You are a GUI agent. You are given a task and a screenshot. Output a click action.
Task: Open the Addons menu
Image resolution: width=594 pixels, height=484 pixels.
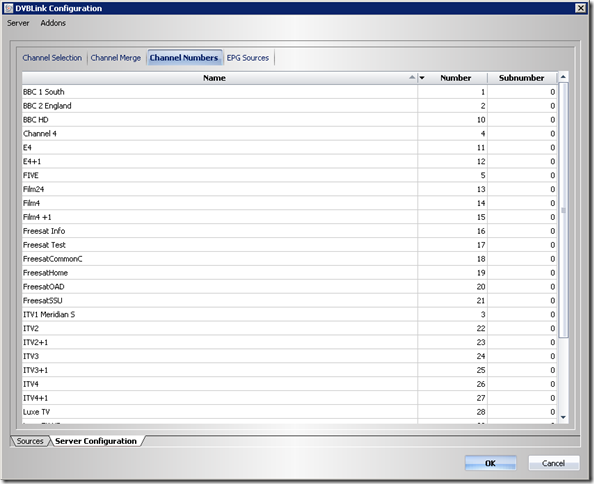tap(53, 23)
